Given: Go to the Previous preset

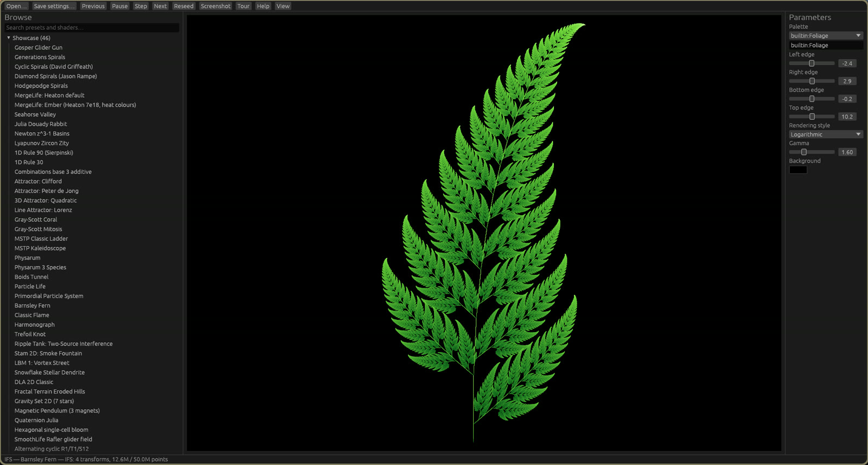Looking at the screenshot, I should click(x=93, y=6).
